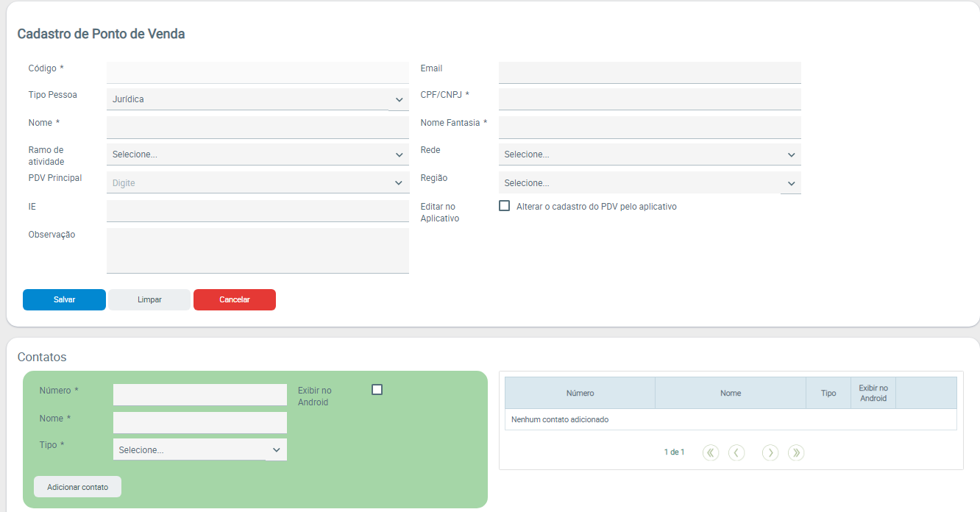Click the contact Número input field
The width and height of the screenshot is (980, 512).
coord(199,394)
